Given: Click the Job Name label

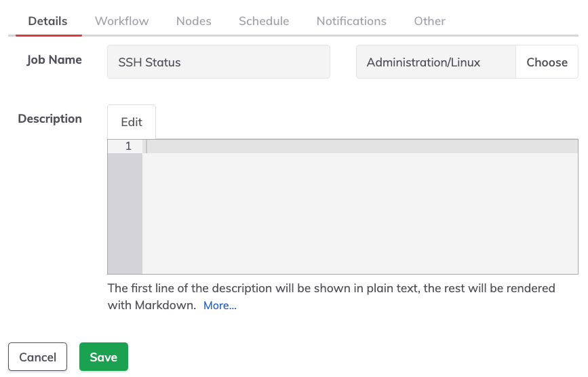Looking at the screenshot, I should click(54, 60).
